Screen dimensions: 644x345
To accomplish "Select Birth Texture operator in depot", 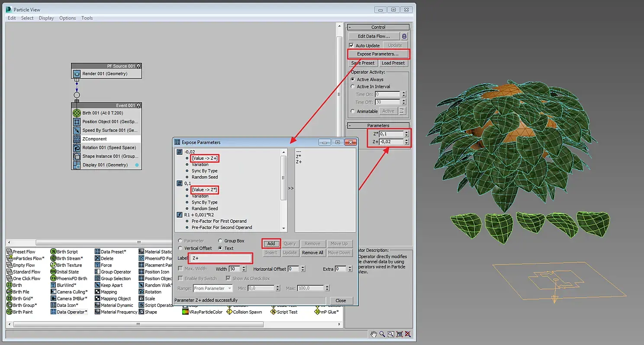I will (66, 265).
